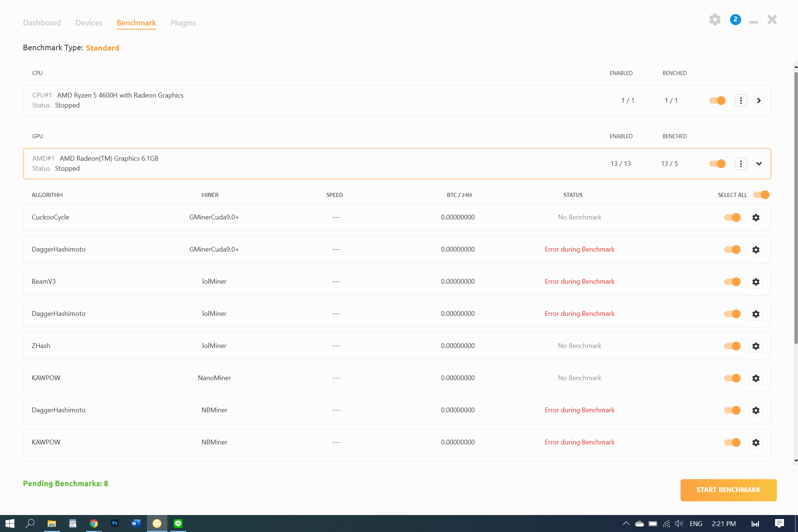Disable the CuckooCycle algorithm toggle
Image resolution: width=798 pixels, height=532 pixels.
[732, 218]
